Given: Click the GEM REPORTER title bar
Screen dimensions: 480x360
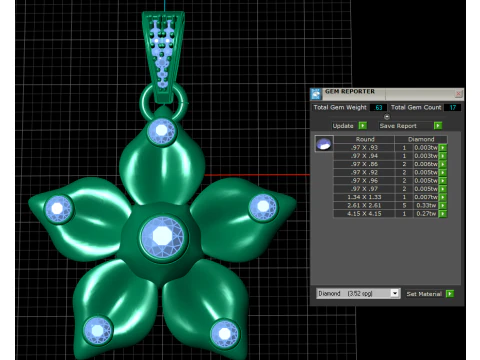Looking at the screenshot, I should click(x=387, y=94).
